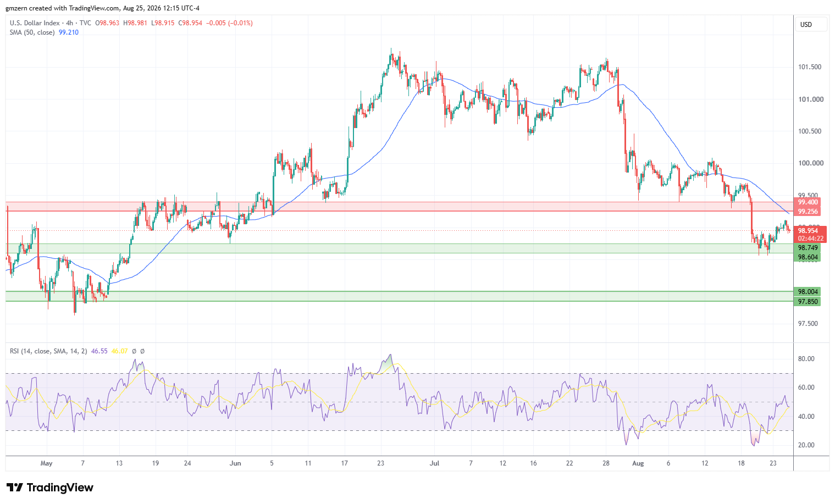Click the May label on the time axis
835x504 pixels.
point(46,463)
